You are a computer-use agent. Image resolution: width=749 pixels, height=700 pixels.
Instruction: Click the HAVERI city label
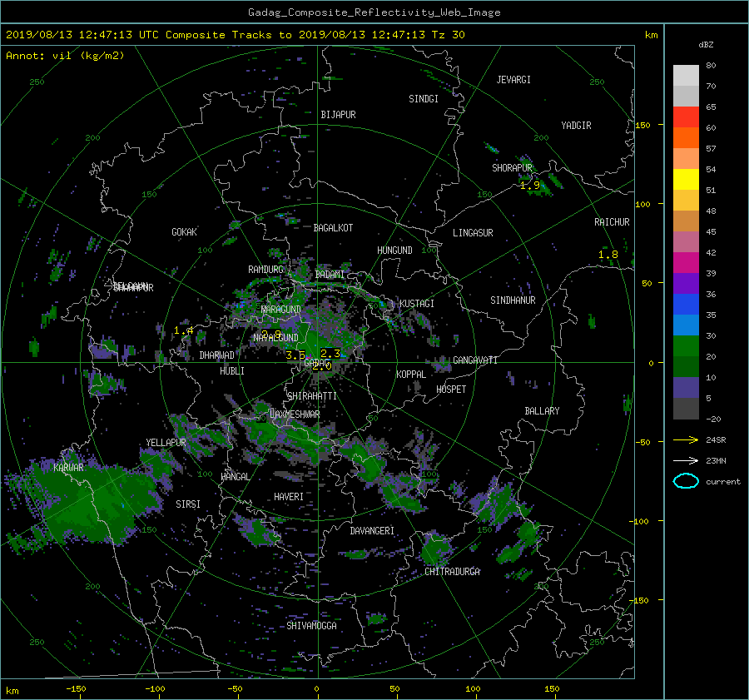289,497
